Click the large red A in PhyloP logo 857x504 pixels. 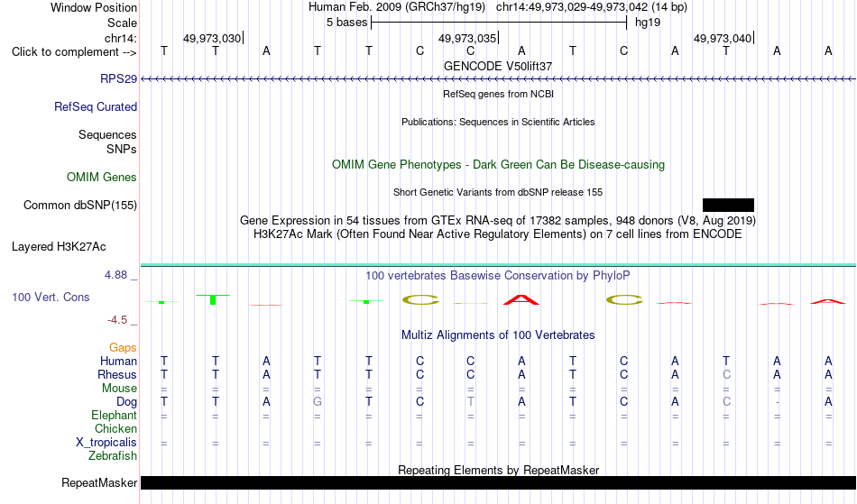(521, 299)
